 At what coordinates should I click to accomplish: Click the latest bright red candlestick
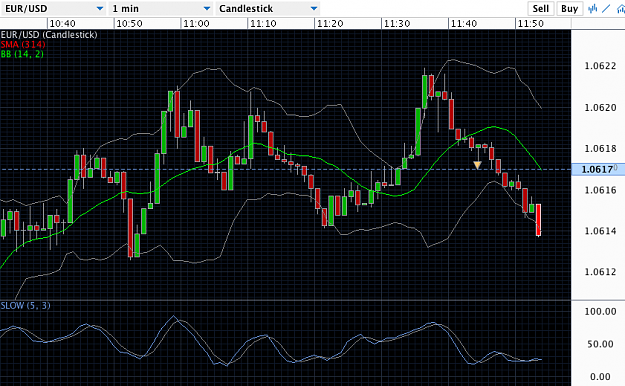[x=539, y=220]
